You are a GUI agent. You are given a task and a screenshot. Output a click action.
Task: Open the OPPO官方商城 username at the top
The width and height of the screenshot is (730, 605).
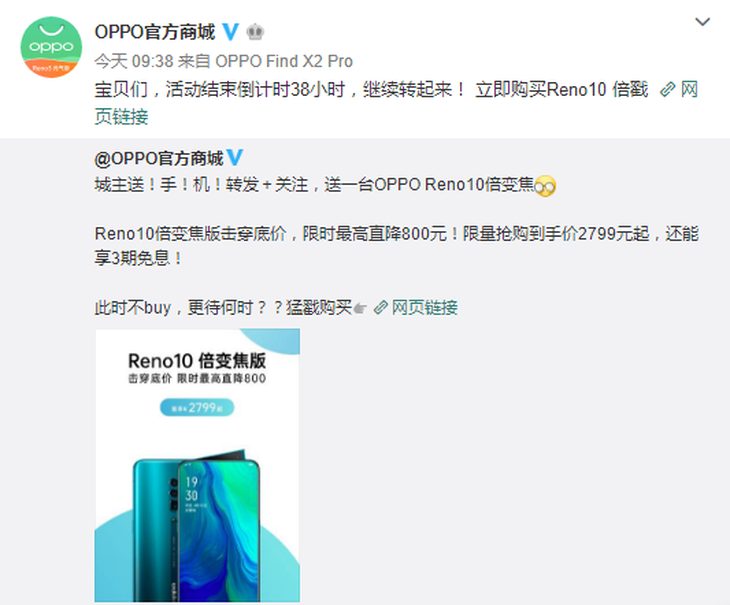(155, 32)
